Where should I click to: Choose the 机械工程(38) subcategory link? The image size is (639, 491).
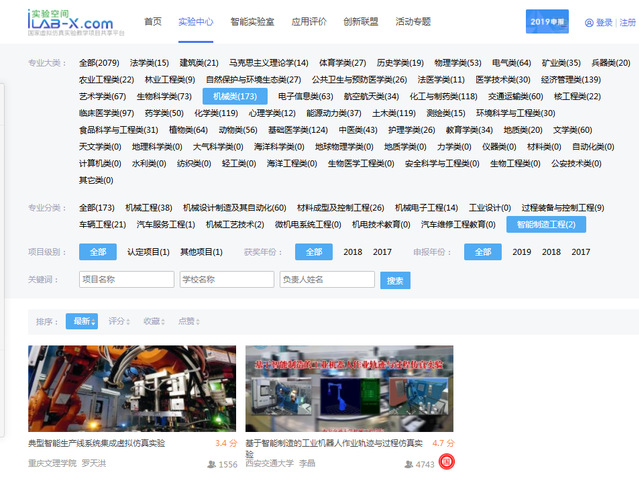pos(149,208)
